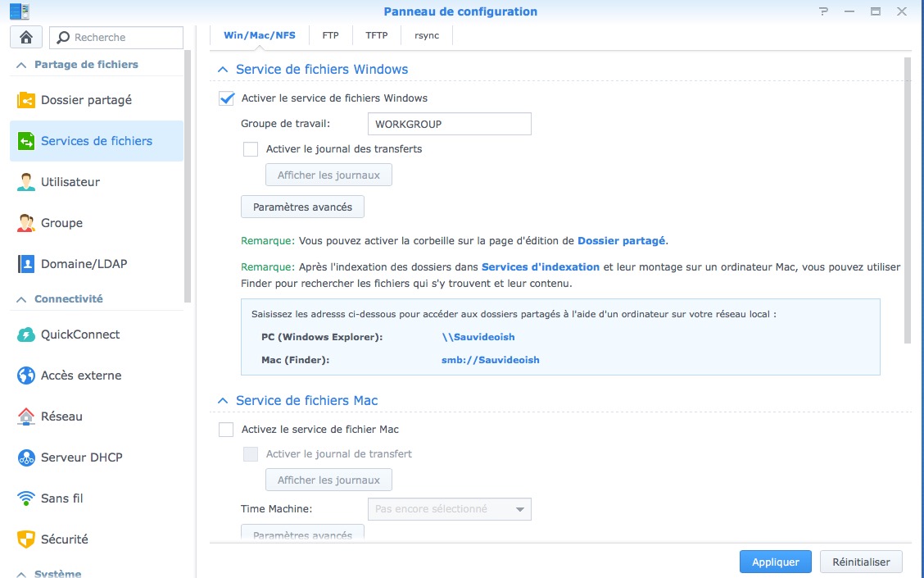Click the QuickConnect cloud icon
Screen dimensions: 924x578
pos(26,335)
